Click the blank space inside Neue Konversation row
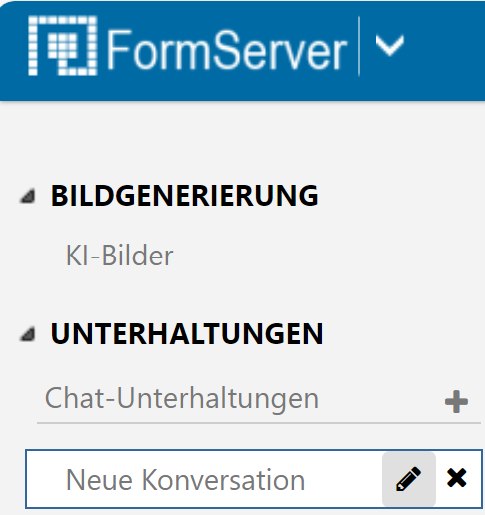Screen dimensions: 485x515 [x=343, y=479]
